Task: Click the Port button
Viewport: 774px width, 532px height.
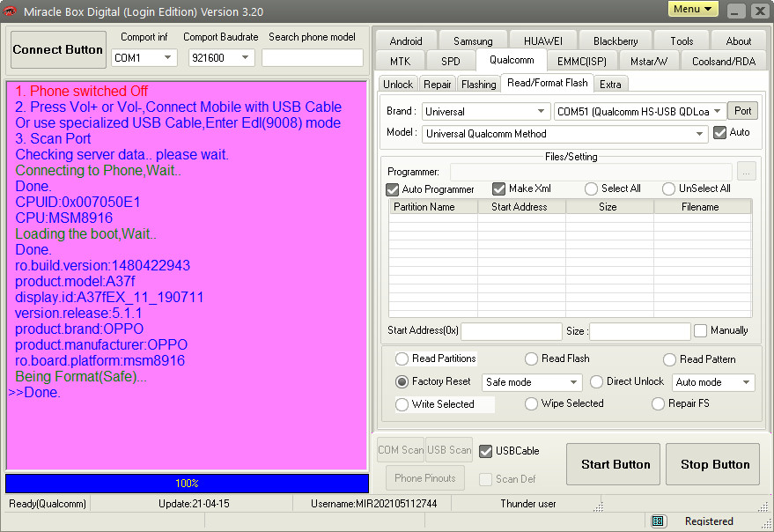Action: click(743, 111)
